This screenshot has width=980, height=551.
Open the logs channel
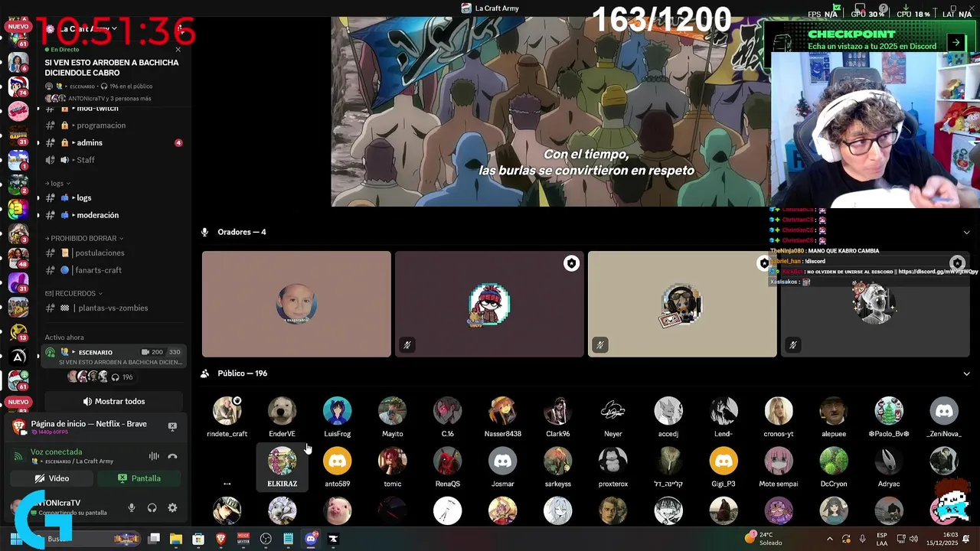point(113,197)
